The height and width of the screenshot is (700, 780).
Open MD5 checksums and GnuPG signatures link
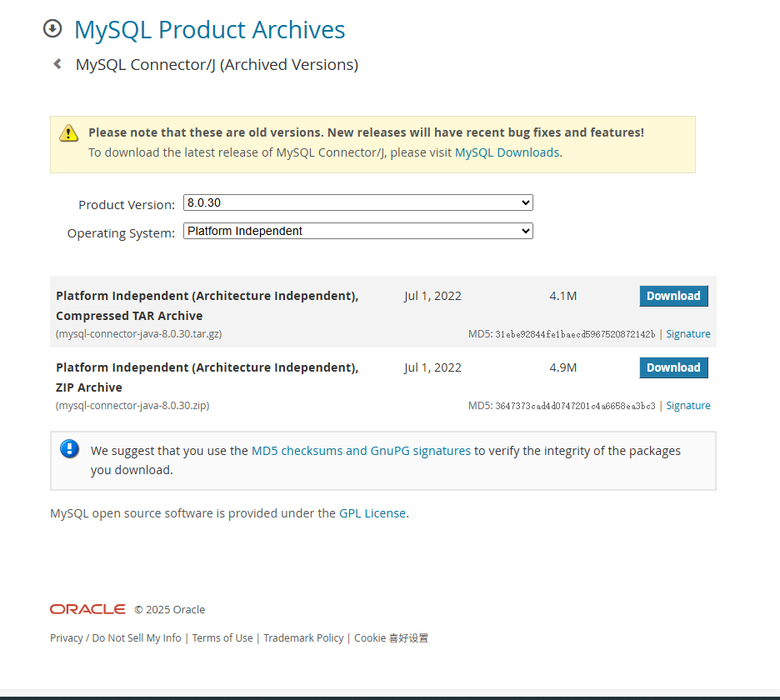tap(361, 451)
